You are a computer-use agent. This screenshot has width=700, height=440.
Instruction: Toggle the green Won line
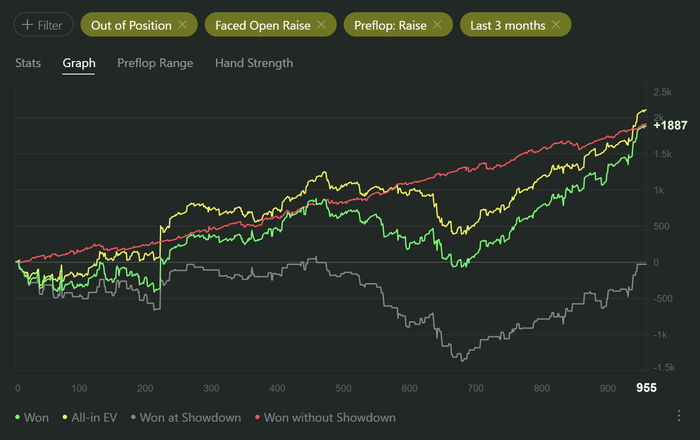tap(32, 417)
